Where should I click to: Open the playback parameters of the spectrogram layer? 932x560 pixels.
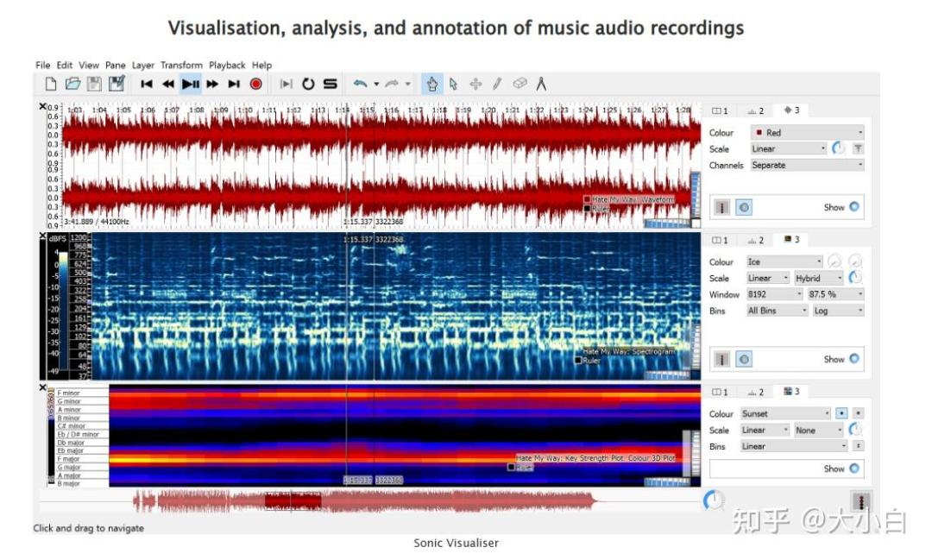point(744,358)
